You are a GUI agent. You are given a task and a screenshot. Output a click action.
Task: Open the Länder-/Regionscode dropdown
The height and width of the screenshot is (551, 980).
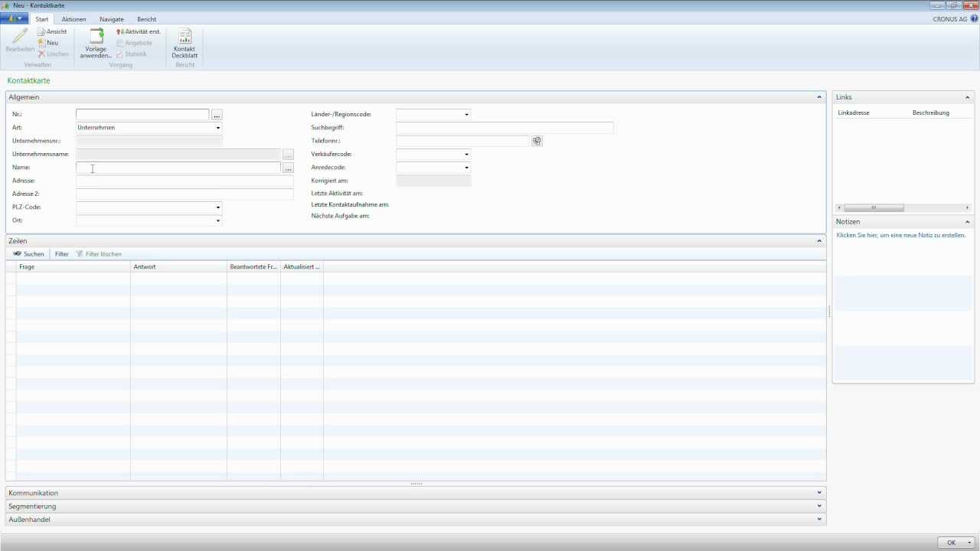tap(466, 115)
